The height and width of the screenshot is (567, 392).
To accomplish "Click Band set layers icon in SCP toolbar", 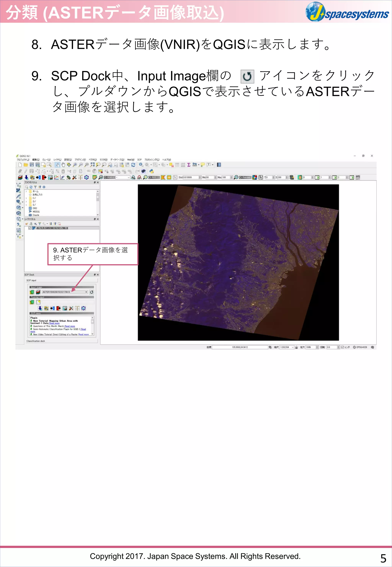I will [20, 177].
